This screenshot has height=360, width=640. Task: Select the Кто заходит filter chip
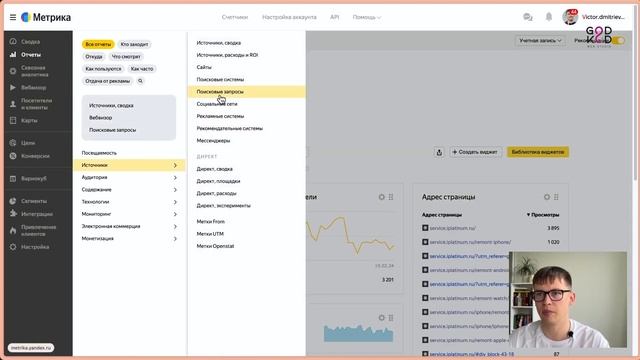point(134,44)
